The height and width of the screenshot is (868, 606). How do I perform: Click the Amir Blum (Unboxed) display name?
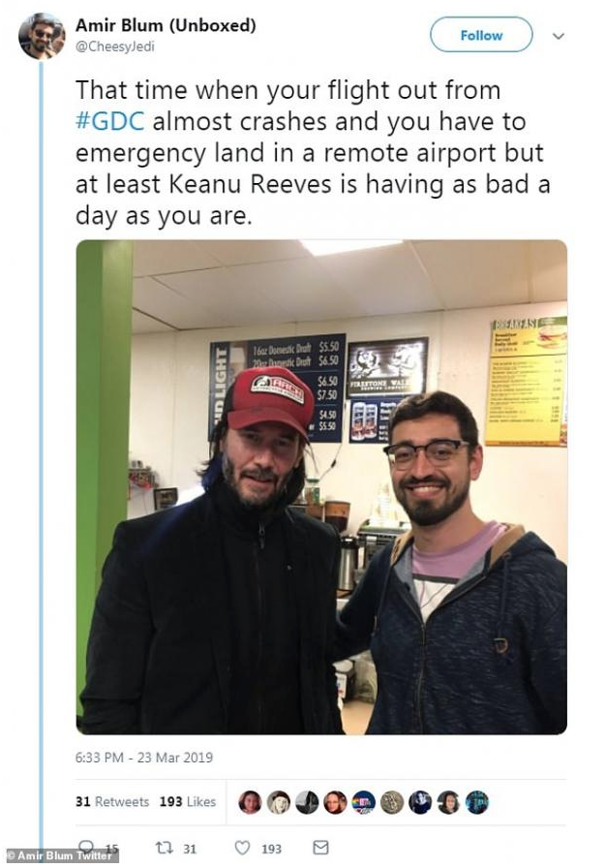tap(166, 25)
